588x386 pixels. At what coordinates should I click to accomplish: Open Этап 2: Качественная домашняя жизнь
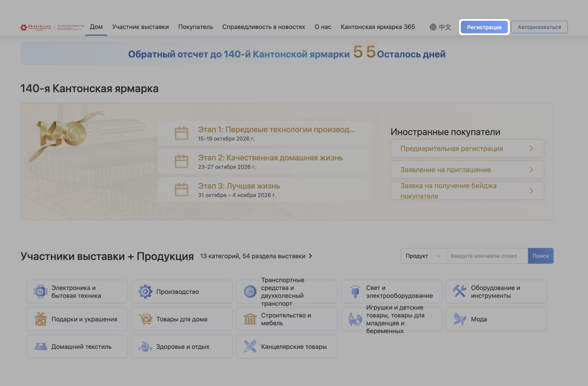click(271, 158)
